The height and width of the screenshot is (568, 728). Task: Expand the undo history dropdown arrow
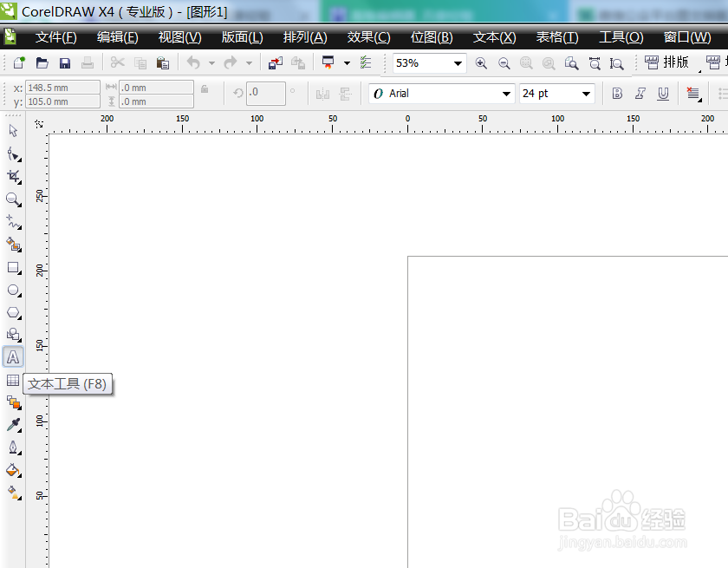211,62
